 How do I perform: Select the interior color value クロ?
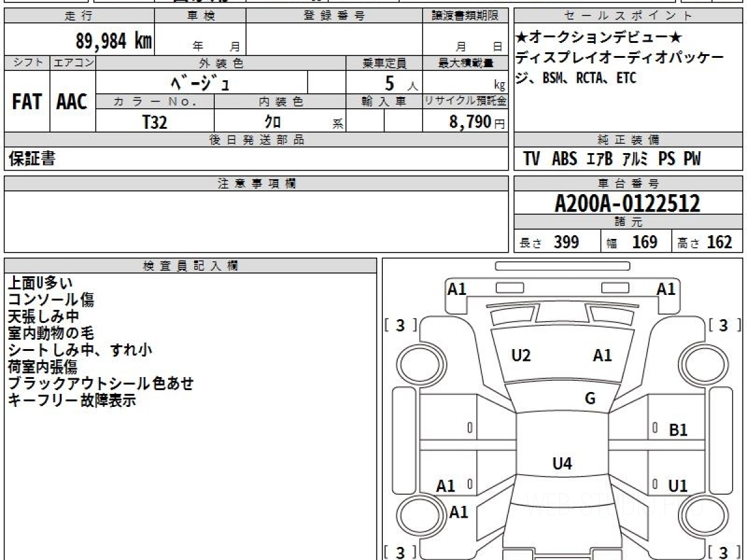tap(273, 122)
